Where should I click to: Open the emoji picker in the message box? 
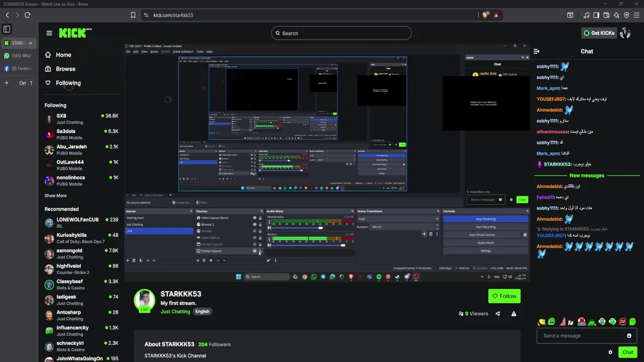(x=629, y=336)
